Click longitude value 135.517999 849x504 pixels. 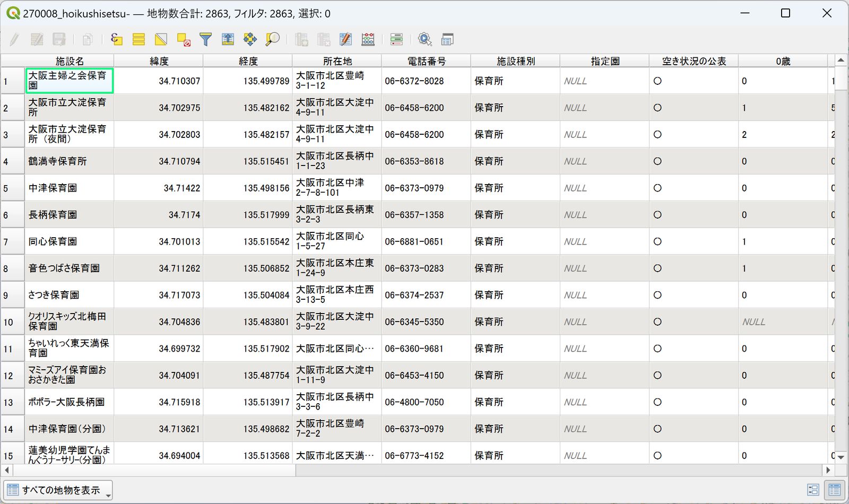coord(248,215)
